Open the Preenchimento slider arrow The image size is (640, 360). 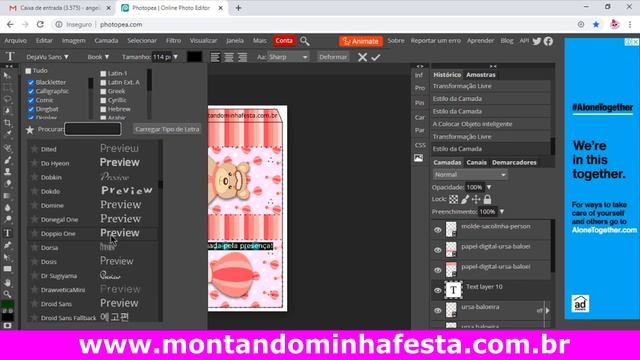coord(502,211)
